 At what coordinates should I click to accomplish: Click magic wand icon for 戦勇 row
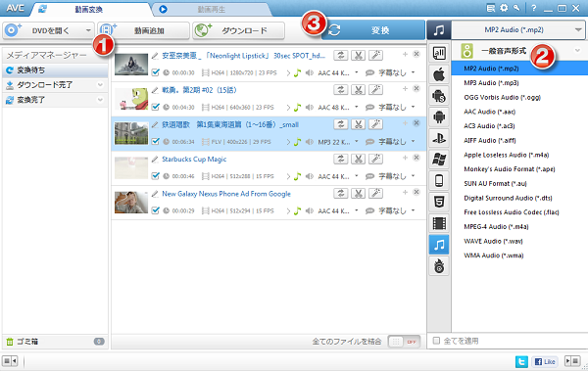pos(375,90)
